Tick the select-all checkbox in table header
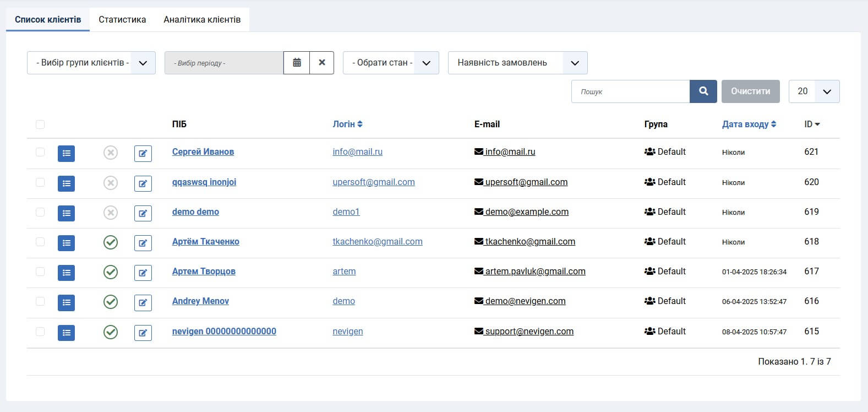Image resolution: width=868 pixels, height=412 pixels. point(40,124)
